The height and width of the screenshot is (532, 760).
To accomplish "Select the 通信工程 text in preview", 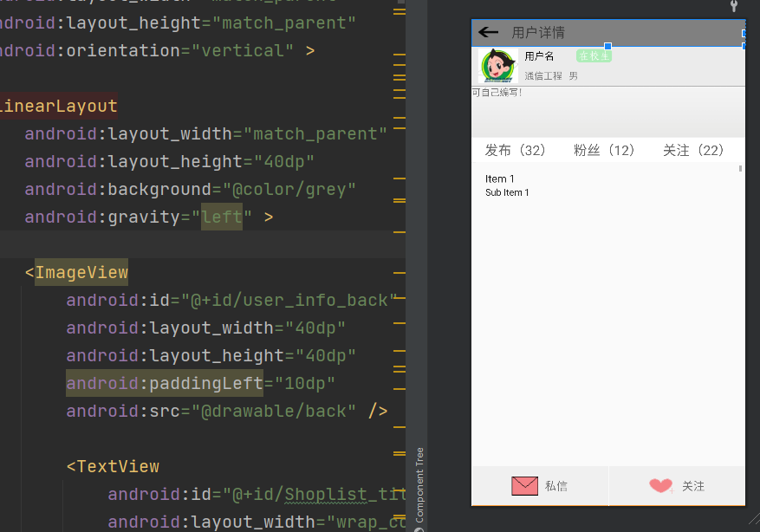I will pyautogui.click(x=543, y=76).
